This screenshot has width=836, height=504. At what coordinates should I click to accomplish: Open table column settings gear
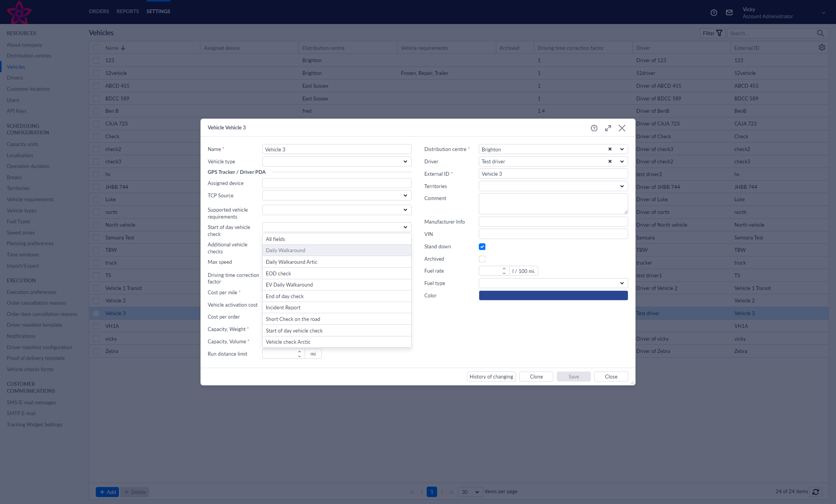point(822,48)
